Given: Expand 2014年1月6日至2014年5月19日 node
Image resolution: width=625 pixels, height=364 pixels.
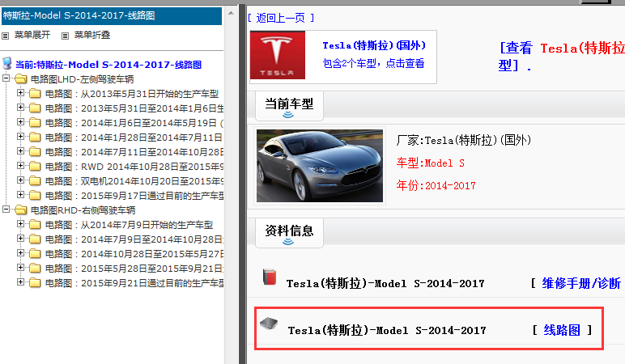Looking at the screenshot, I should coord(20,122).
